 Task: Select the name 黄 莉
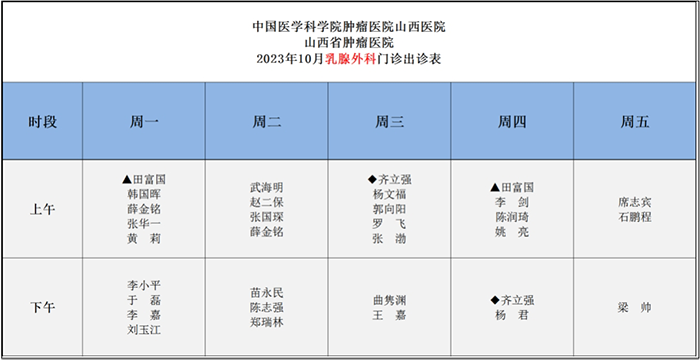click(x=144, y=239)
